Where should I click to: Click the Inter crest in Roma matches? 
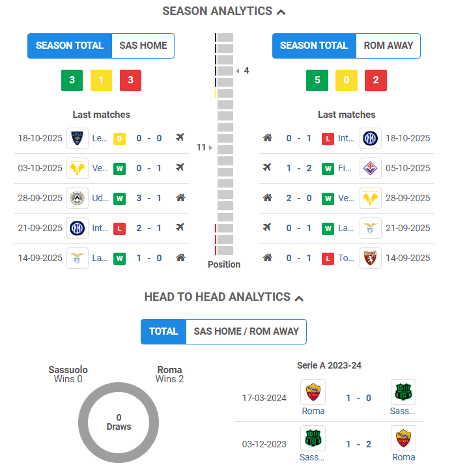click(371, 138)
